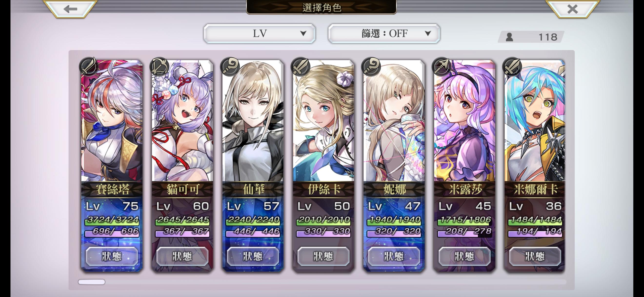Click the horizontal scrollbar handle
Image resolution: width=644 pixels, height=297 pixels.
pyautogui.click(x=91, y=282)
